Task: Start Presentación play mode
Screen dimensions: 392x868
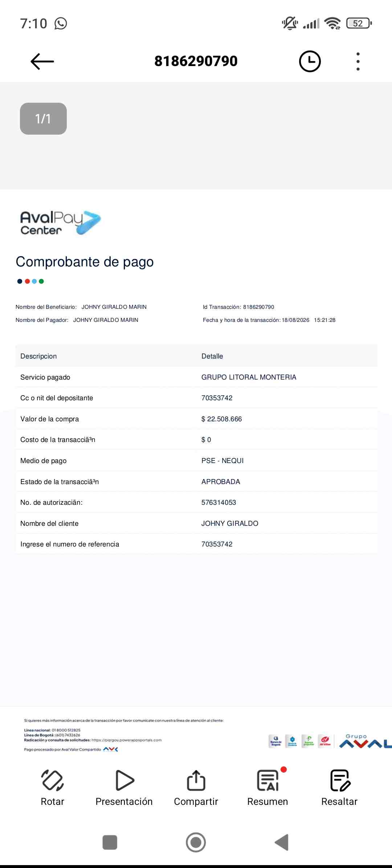Action: coord(124,780)
